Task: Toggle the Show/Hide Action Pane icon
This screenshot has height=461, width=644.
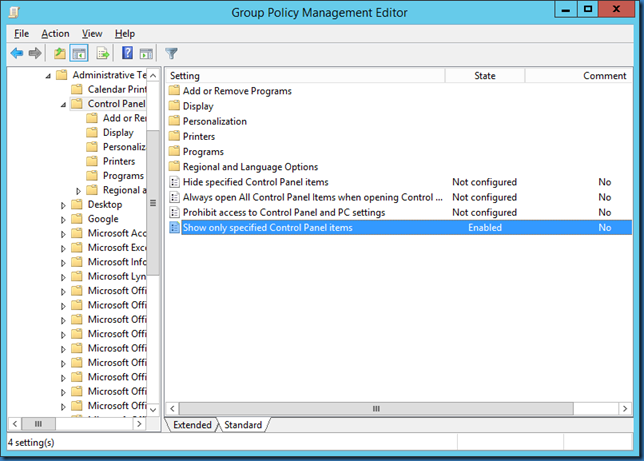Action: tap(146, 53)
